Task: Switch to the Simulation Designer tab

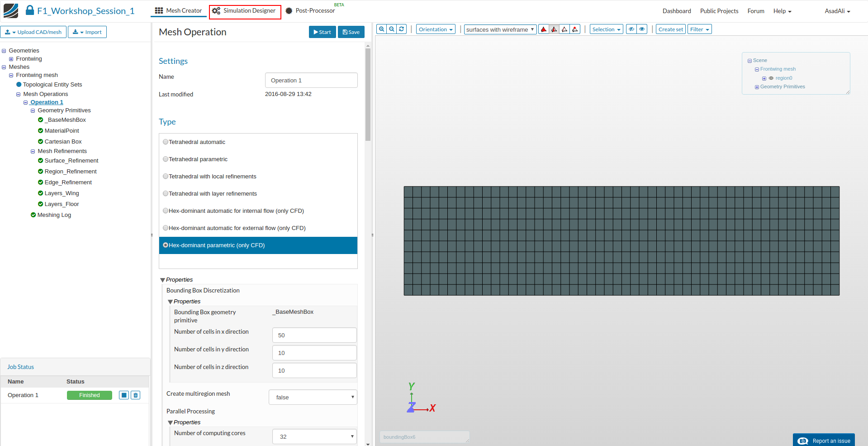Action: [245, 11]
